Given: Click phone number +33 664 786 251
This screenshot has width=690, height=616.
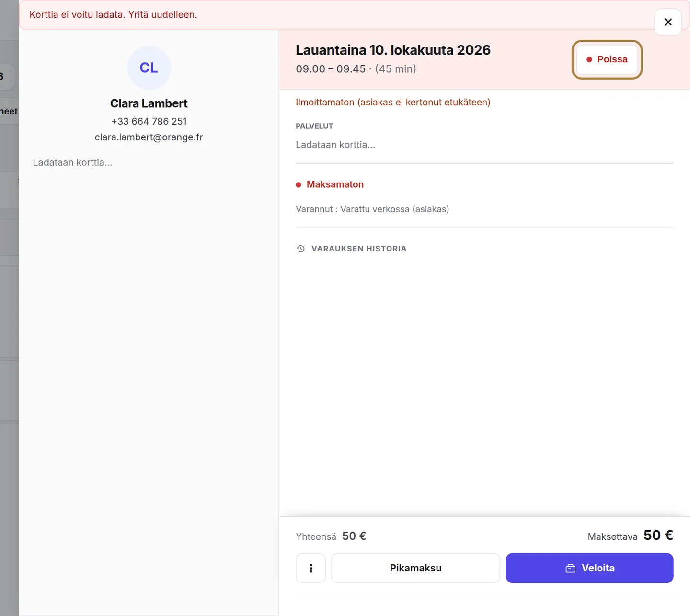Looking at the screenshot, I should 149,121.
